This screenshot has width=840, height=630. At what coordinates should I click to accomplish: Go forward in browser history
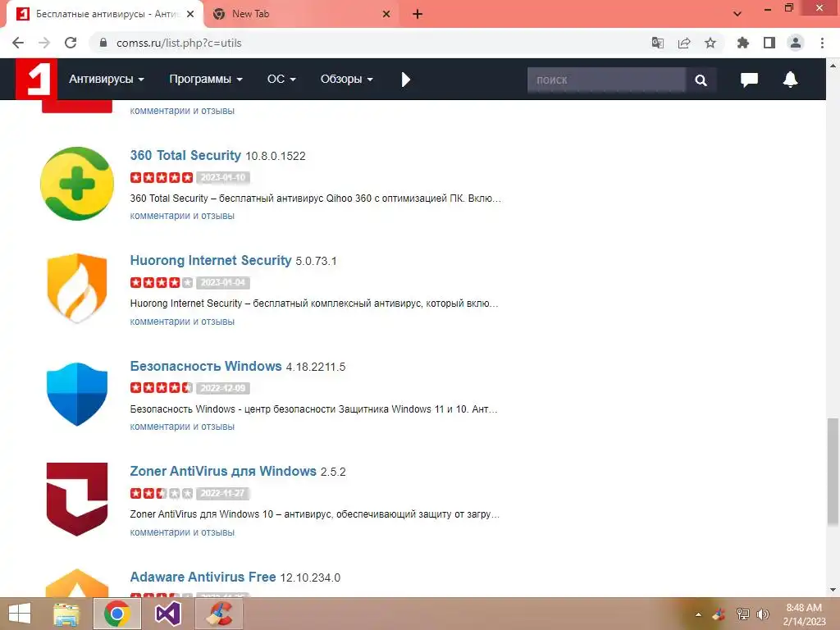pyautogui.click(x=44, y=43)
